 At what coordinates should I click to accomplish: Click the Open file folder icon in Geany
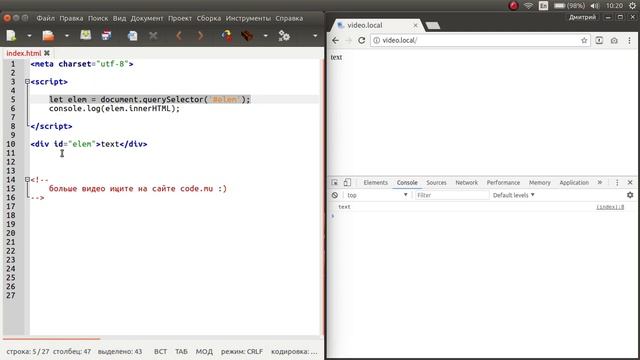point(48,36)
